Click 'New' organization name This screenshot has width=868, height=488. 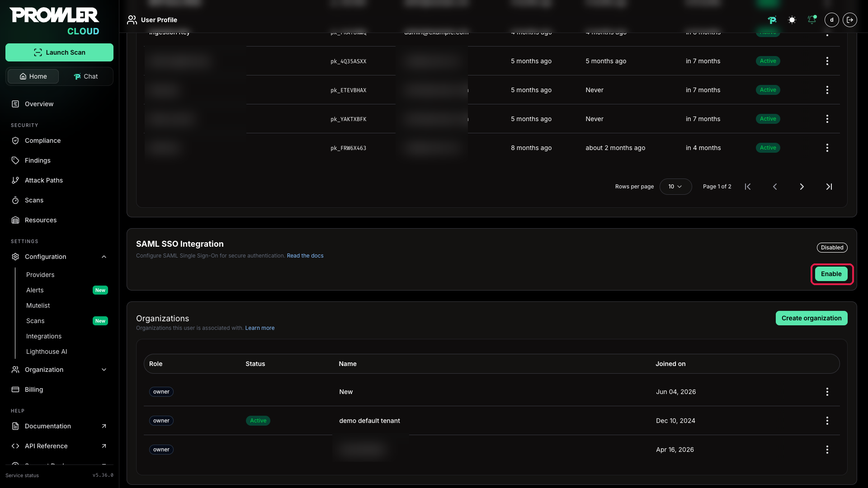pos(346,392)
